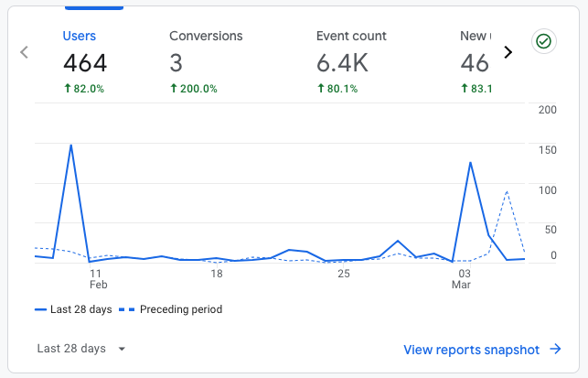Click the caret next to Last 28 days
This screenshot has height=378, width=588.
(x=122, y=349)
